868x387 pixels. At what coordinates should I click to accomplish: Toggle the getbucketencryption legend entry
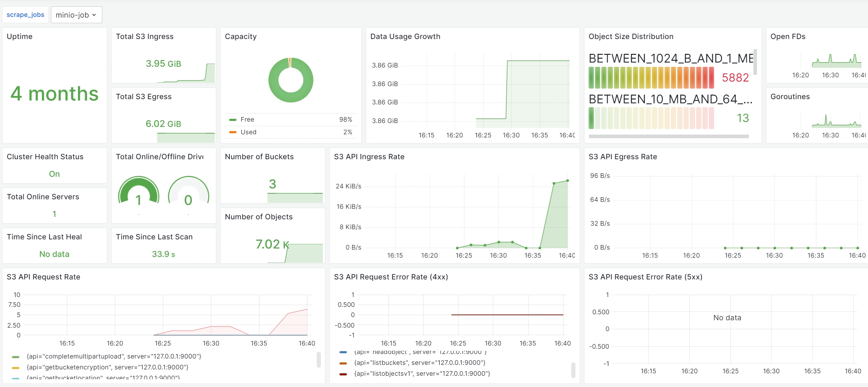click(x=107, y=367)
